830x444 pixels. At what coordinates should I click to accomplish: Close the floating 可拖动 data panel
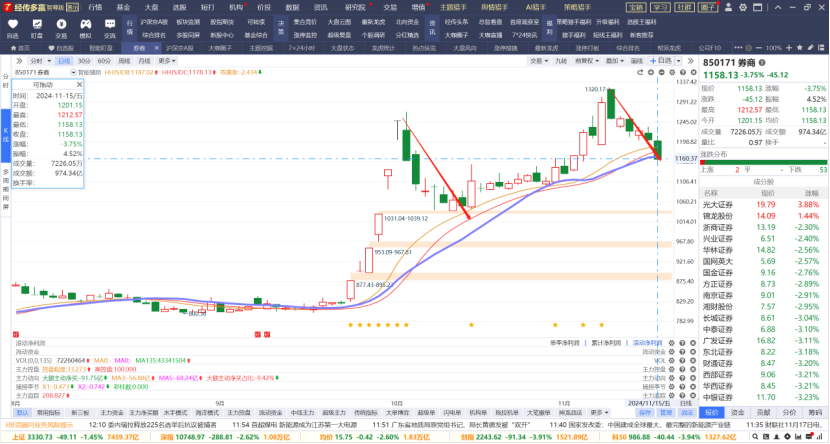pos(79,85)
